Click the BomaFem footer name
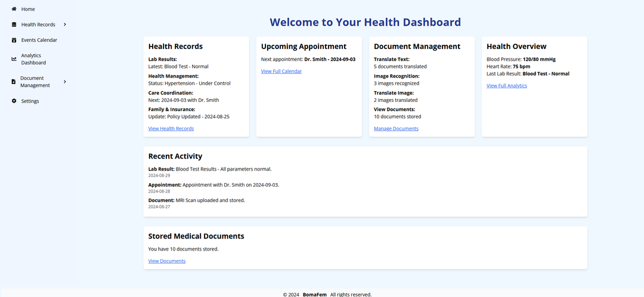 click(315, 295)
